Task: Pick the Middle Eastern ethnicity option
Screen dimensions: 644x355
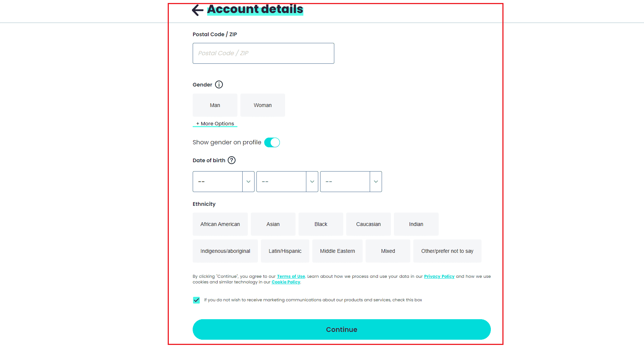Action: coord(337,251)
